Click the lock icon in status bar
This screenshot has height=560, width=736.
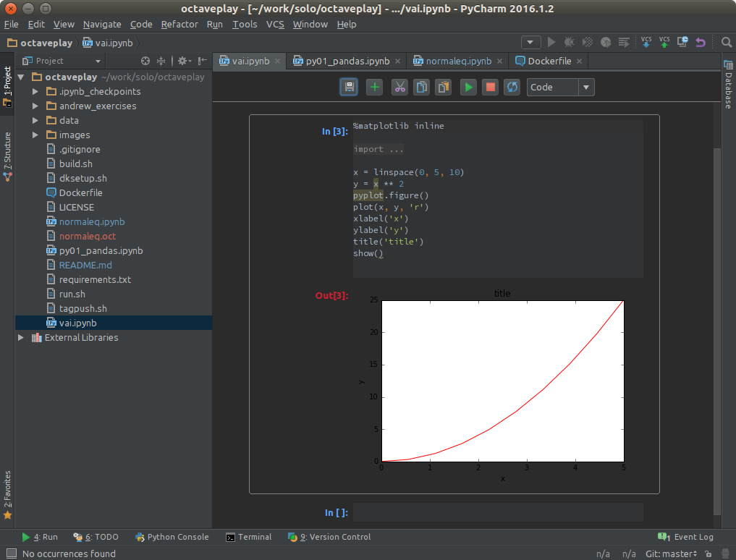click(x=708, y=554)
